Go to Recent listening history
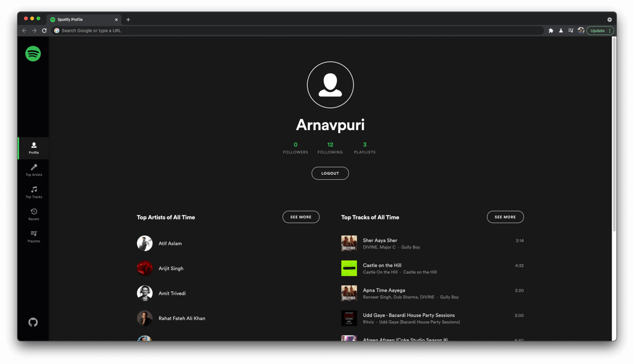This screenshot has width=634, height=364. [34, 214]
